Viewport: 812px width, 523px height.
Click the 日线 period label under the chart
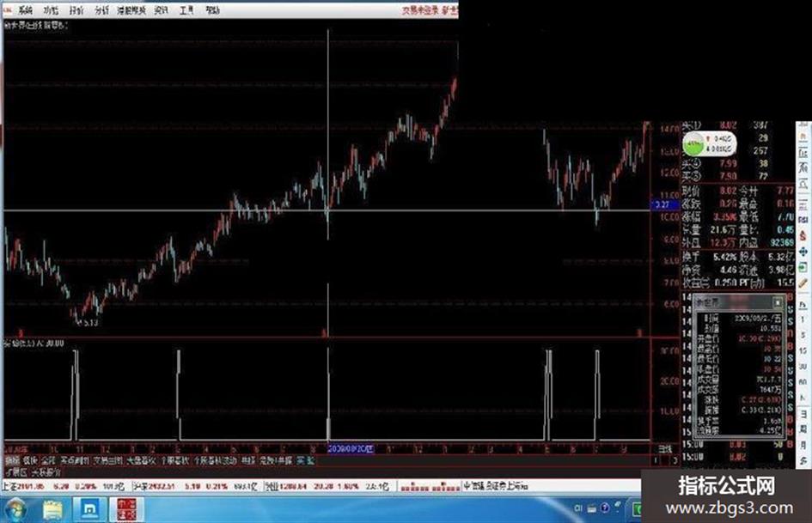[x=665, y=449]
